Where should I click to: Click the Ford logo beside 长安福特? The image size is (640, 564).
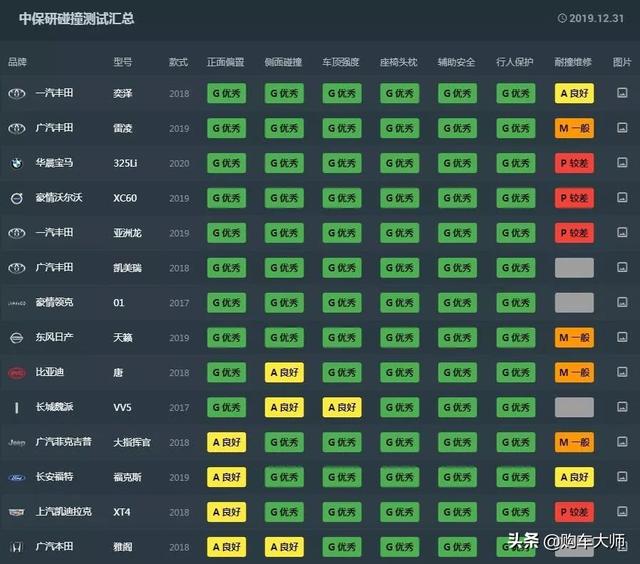17,477
